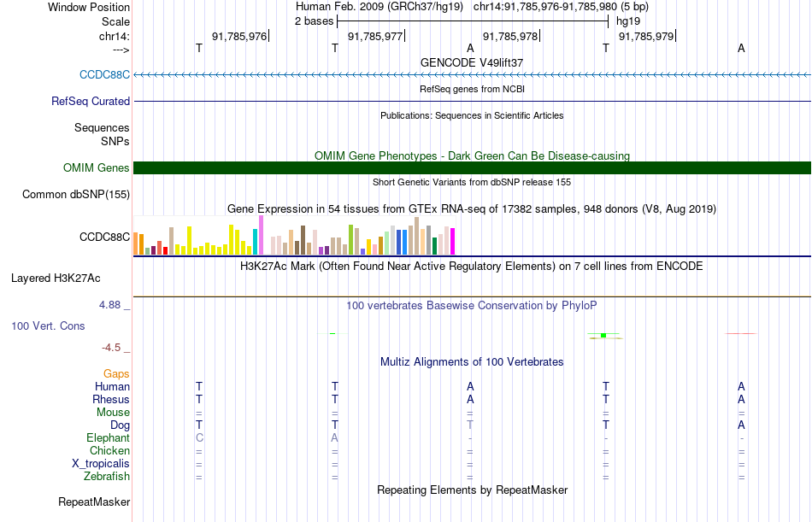Click the RefSeq genes from NCBI title

click(x=473, y=89)
